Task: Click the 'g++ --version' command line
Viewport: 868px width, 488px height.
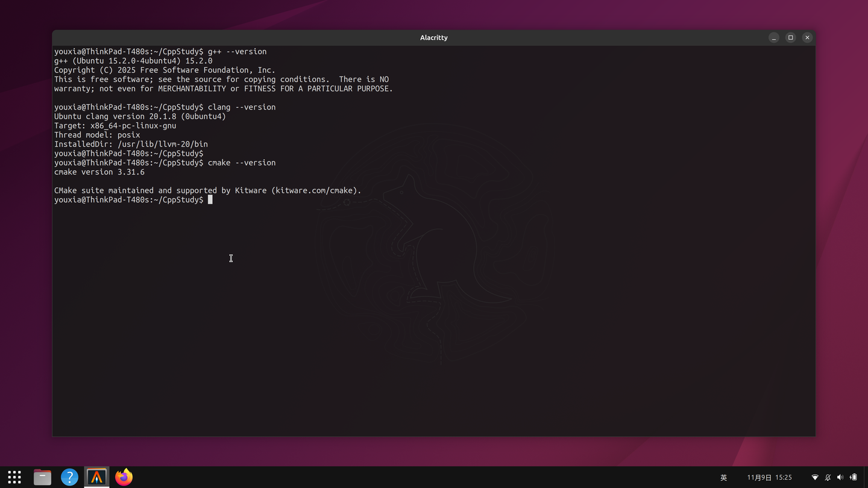Action: [x=160, y=52]
